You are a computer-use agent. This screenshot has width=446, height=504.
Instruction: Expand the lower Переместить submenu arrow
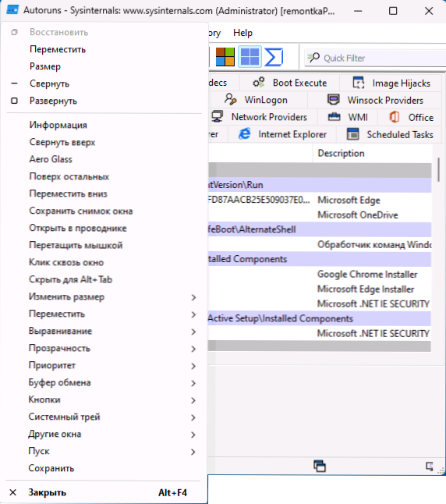coord(193,314)
